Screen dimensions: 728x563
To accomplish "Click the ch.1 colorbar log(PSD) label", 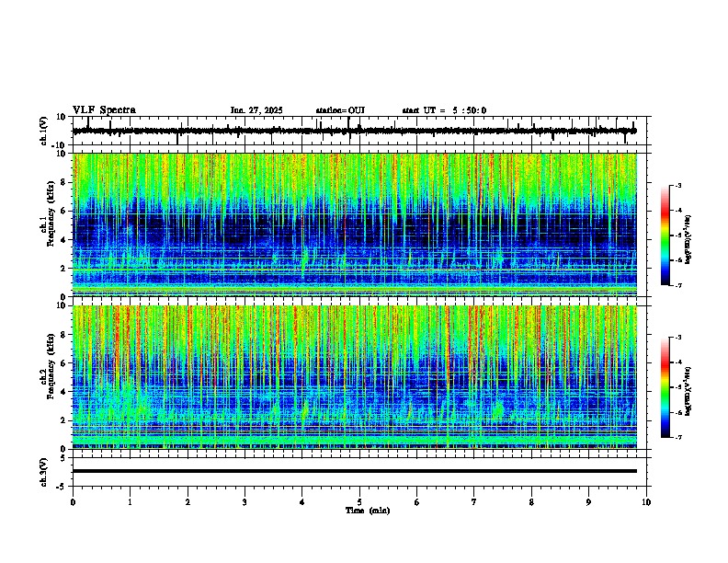I will pos(688,240).
